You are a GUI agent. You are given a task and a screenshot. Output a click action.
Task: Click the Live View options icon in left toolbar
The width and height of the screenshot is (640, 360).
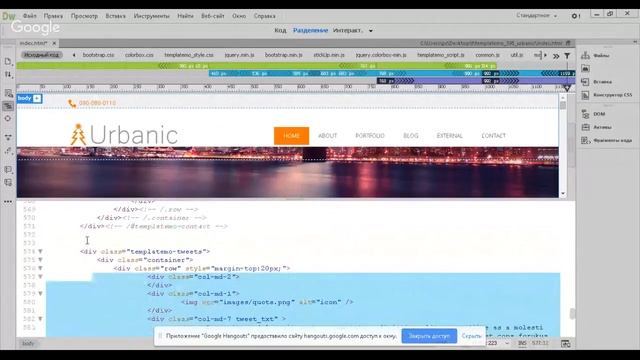[8, 93]
